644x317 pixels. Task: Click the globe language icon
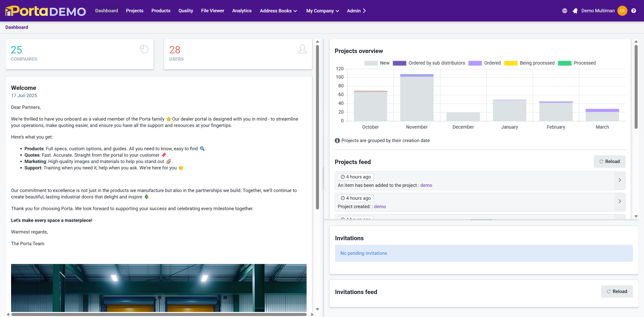(x=565, y=11)
